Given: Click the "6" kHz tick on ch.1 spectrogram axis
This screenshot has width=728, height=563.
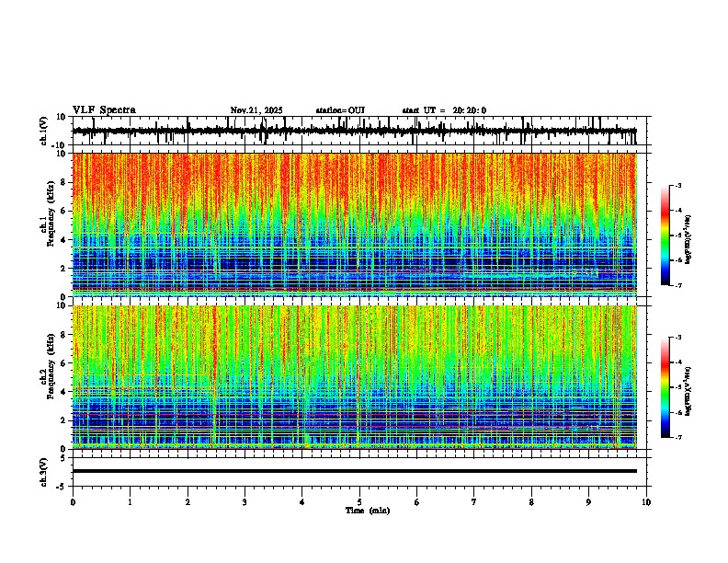Looking at the screenshot, I should [64, 211].
